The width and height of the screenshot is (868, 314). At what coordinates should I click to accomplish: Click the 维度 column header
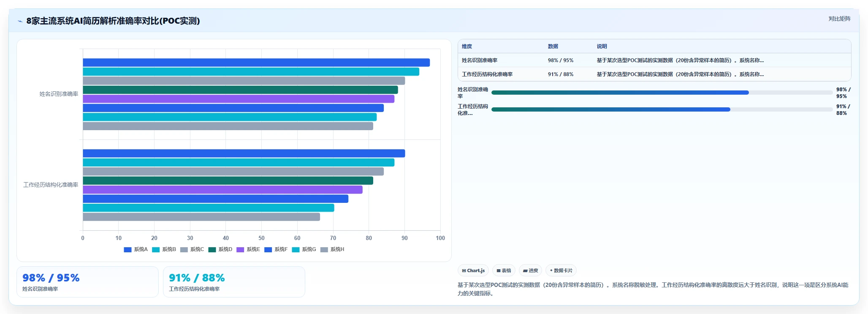(467, 46)
